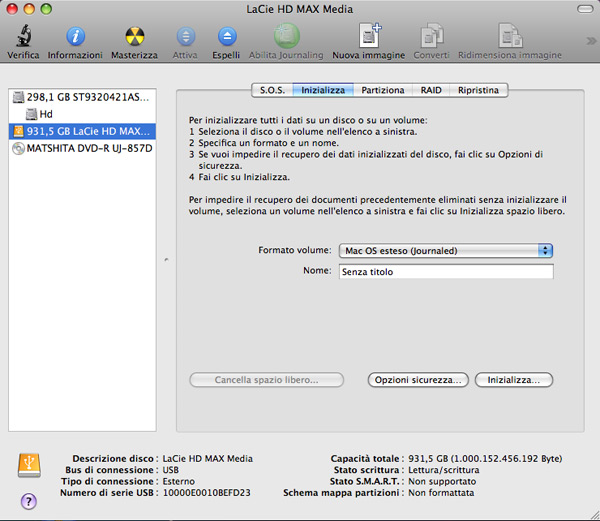Click the Lettura/scrittura status text
This screenshot has width=600, height=521.
443,470
